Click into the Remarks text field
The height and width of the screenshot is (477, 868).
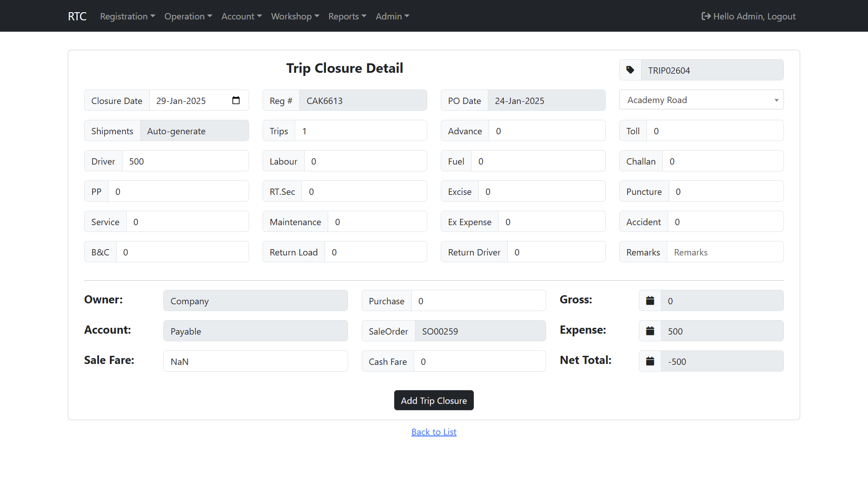(x=725, y=252)
